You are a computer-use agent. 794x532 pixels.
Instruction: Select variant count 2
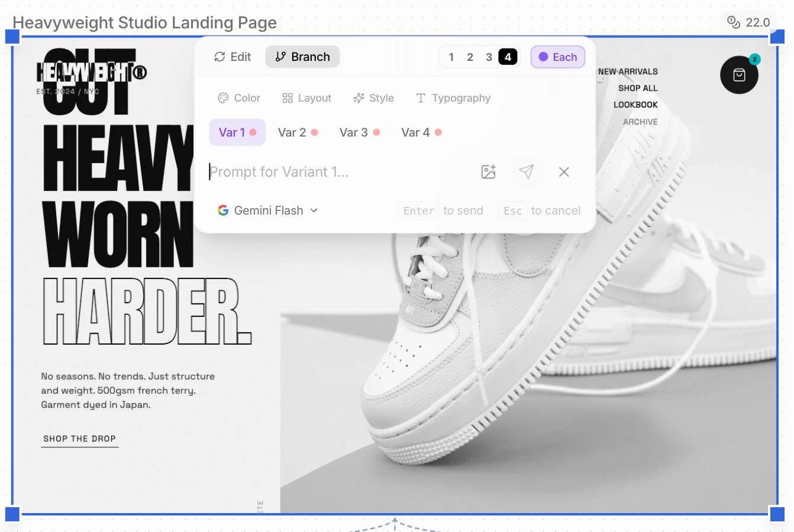[470, 57]
